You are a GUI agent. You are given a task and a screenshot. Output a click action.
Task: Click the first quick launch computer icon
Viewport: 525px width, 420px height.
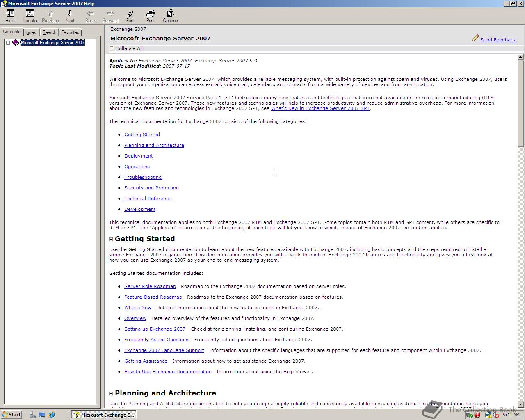[x=32, y=415]
